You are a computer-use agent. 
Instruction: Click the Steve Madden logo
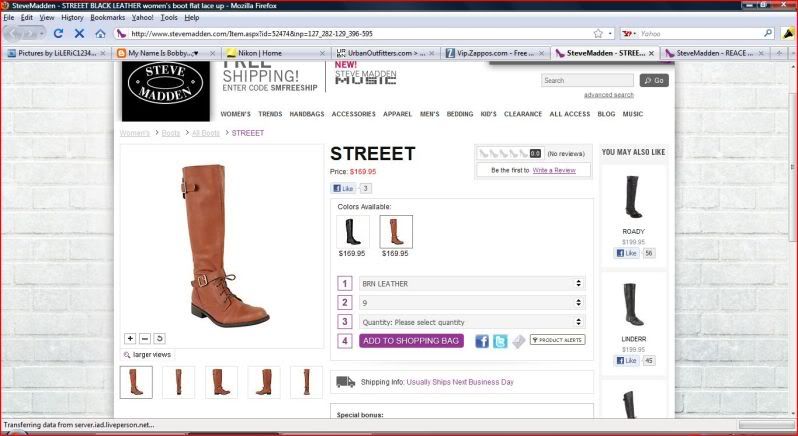point(165,90)
